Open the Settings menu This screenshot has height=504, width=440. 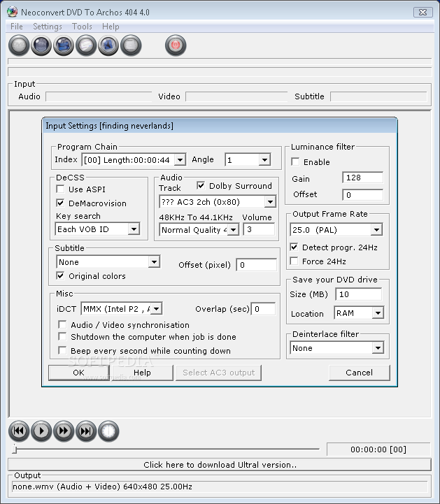click(x=48, y=27)
